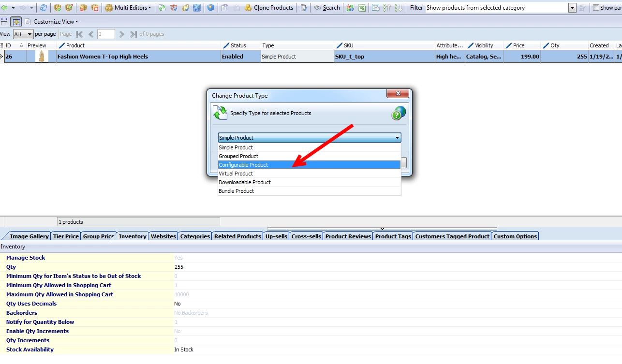Open the per page ALL dropdown
Screen dimensions: 622x364
[x=23, y=34]
